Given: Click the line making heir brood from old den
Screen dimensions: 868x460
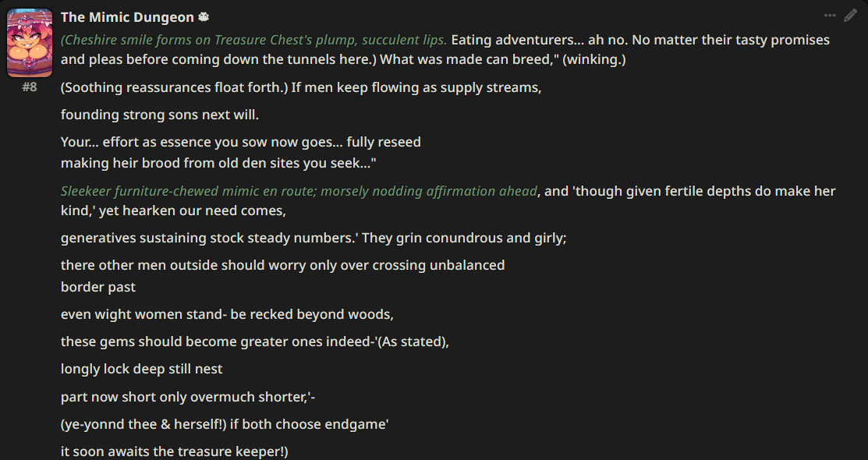Looking at the screenshot, I should 218,163.
